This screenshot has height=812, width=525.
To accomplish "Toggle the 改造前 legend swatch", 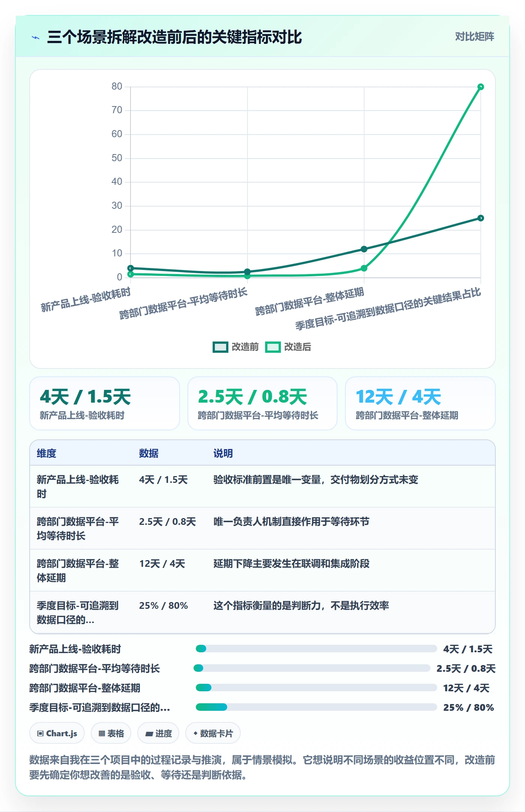I will point(220,347).
